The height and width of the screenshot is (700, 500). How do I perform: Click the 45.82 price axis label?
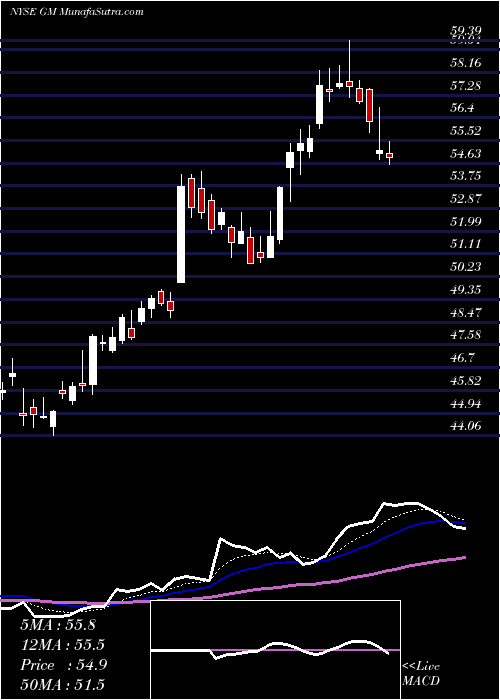click(x=466, y=381)
